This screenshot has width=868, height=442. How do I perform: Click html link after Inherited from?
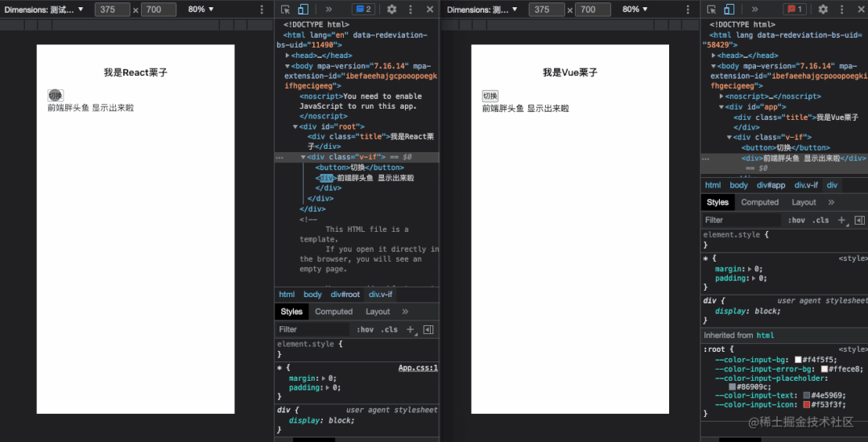point(765,335)
